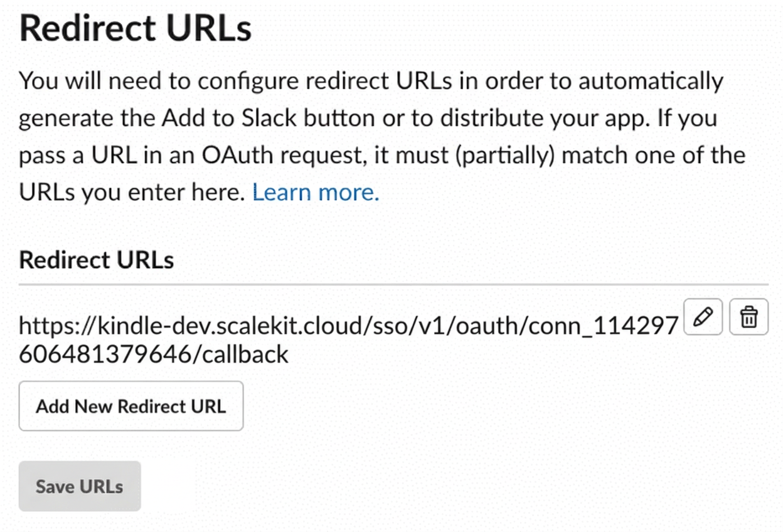Modify the OAuth callback URL entry
This screenshot has height=532, width=783.
tap(703, 317)
